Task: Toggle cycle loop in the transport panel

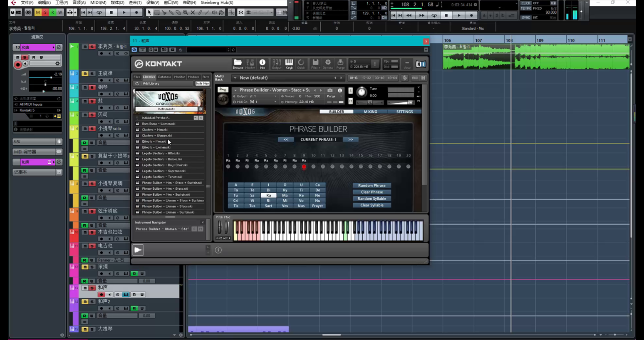Action: (434, 15)
